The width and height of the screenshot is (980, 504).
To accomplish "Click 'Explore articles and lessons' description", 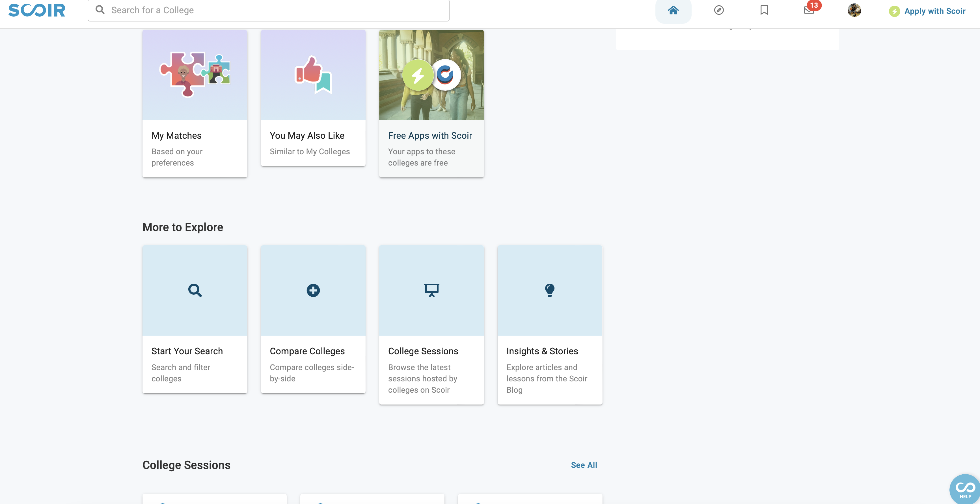I will pos(547,379).
